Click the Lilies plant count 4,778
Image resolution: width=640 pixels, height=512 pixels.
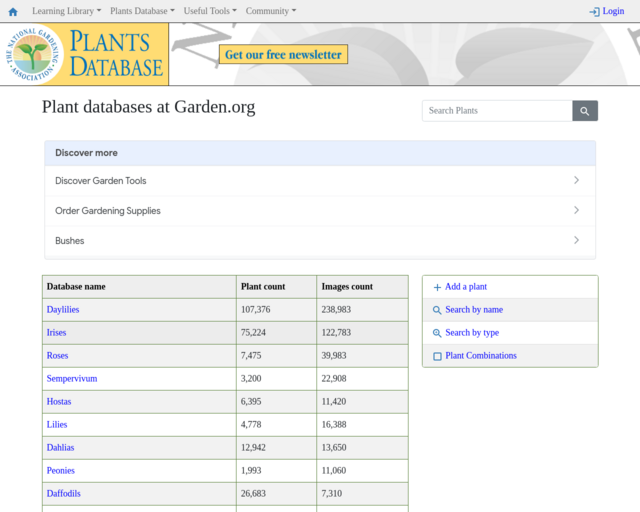pyautogui.click(x=251, y=424)
